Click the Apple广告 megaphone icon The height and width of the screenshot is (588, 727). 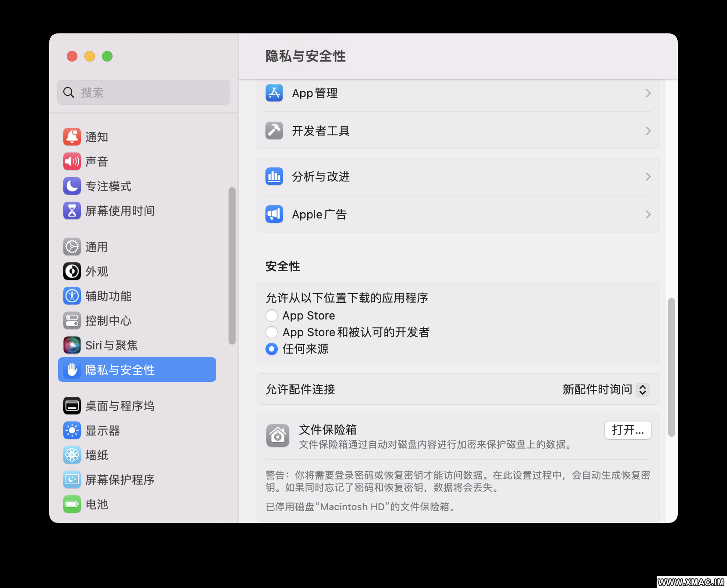(274, 214)
